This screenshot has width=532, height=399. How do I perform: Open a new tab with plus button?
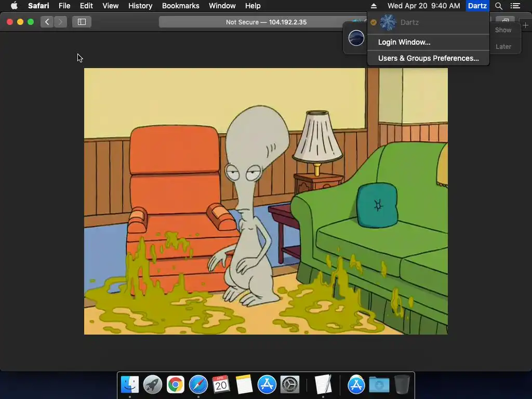click(525, 25)
